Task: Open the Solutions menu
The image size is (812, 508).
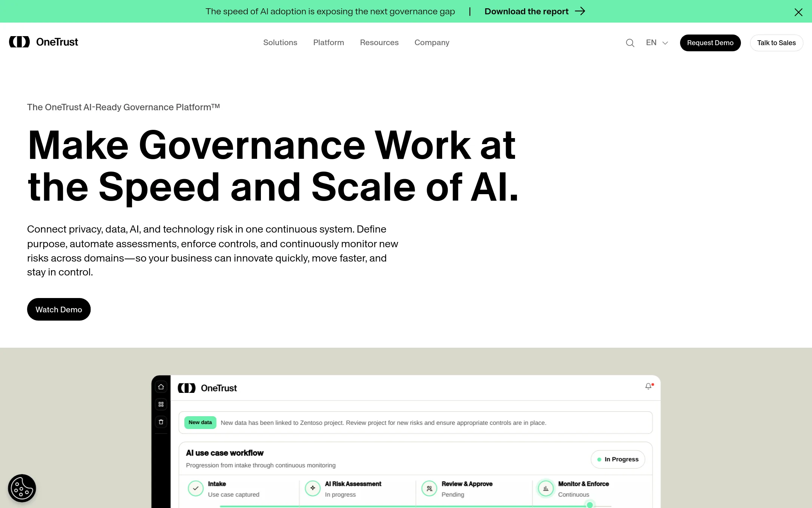Action: [x=280, y=43]
